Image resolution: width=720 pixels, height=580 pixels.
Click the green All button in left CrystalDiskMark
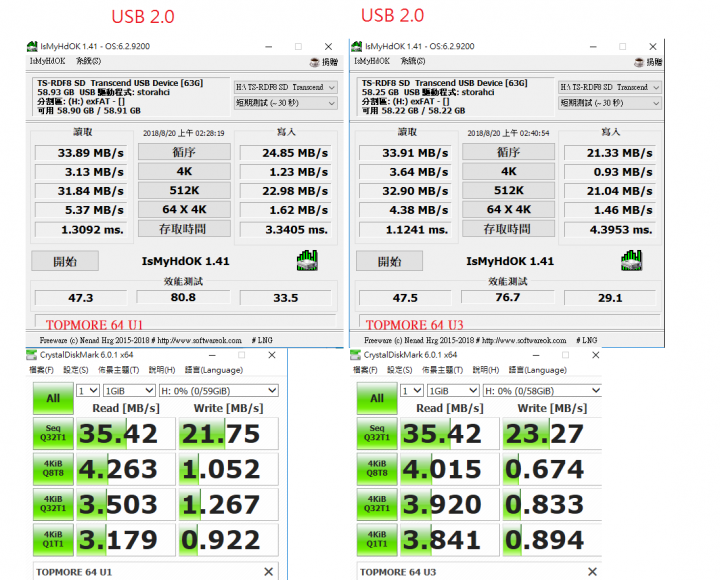point(53,398)
